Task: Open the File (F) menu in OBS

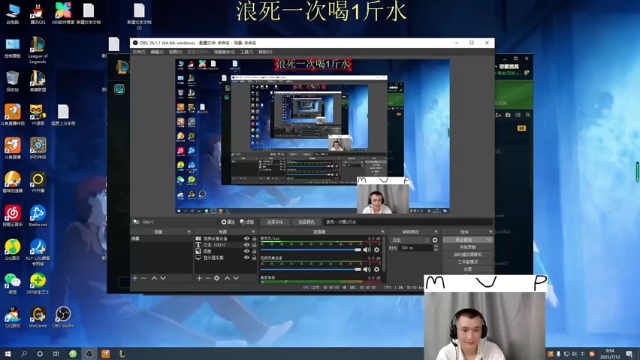Action: 139,52
